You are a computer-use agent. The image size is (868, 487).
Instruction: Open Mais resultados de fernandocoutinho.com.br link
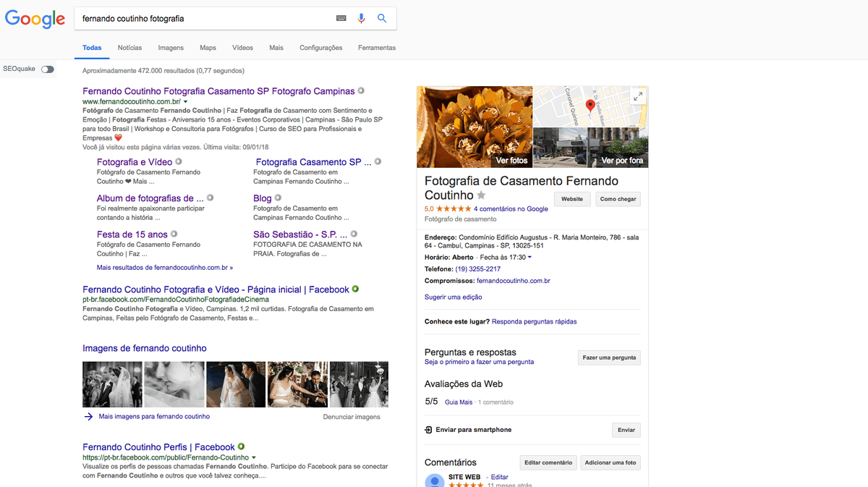pos(165,267)
